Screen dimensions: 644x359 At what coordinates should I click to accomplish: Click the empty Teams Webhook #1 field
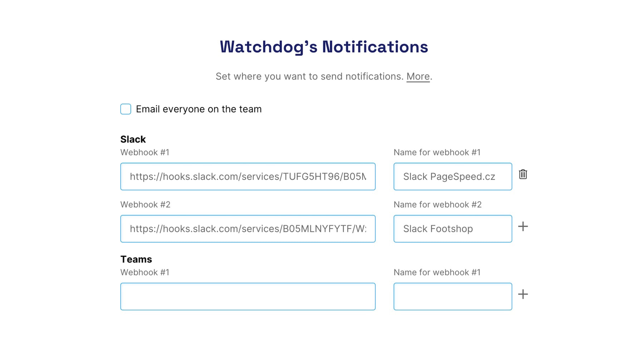coord(248,296)
